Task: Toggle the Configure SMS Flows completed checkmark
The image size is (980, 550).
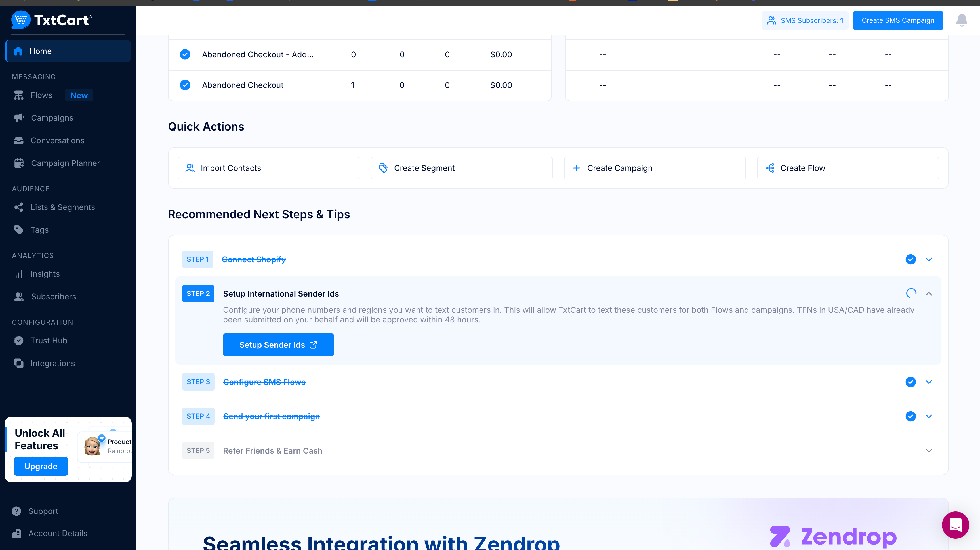Action: pos(910,382)
